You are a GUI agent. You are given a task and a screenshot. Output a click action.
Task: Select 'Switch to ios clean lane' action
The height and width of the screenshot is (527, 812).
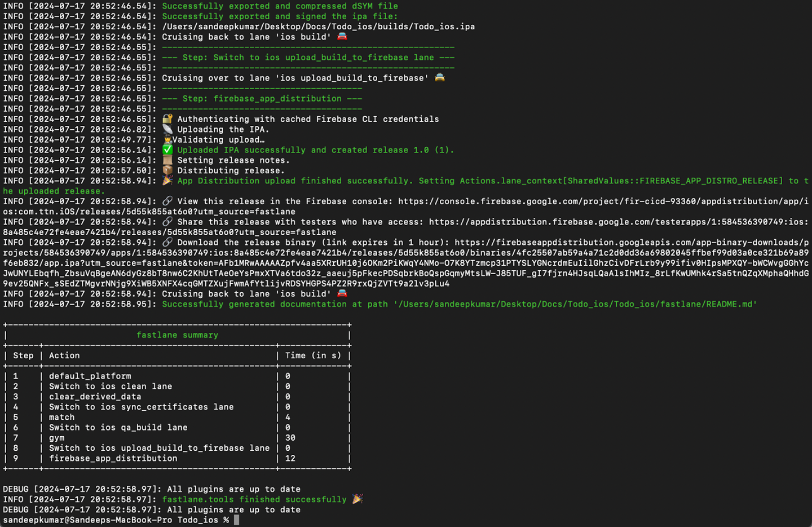(x=111, y=387)
